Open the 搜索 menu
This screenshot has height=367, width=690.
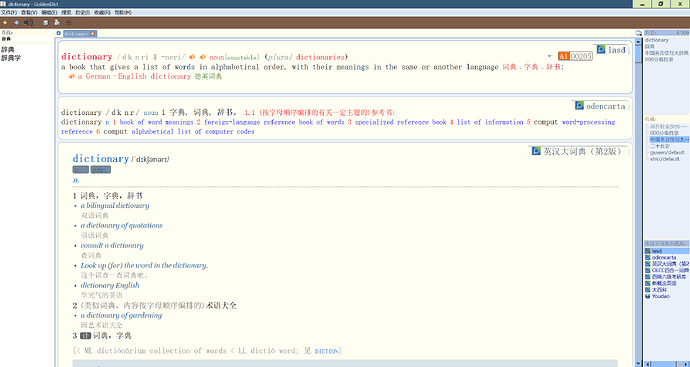tap(66, 13)
